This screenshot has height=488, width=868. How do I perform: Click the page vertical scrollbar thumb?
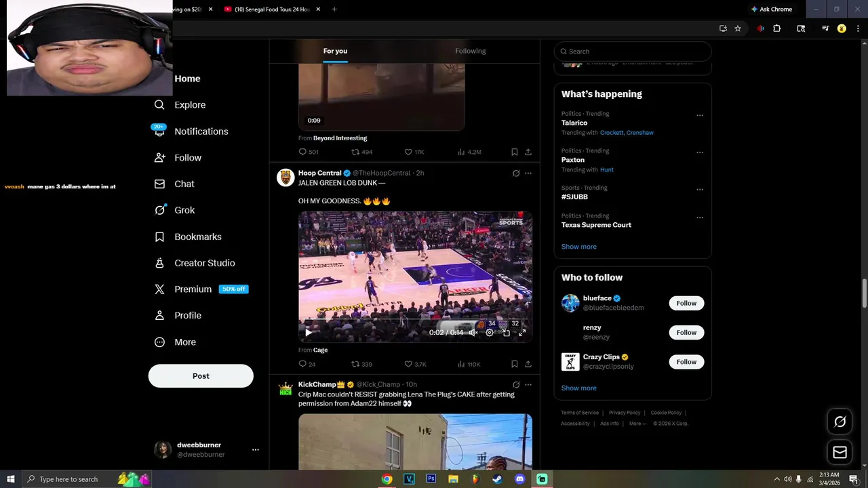point(864,293)
